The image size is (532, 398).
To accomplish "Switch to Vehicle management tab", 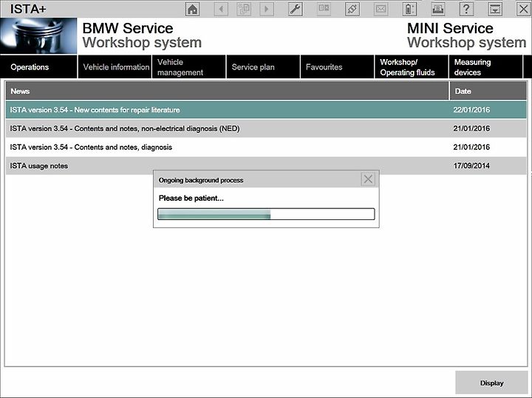I will click(188, 66).
